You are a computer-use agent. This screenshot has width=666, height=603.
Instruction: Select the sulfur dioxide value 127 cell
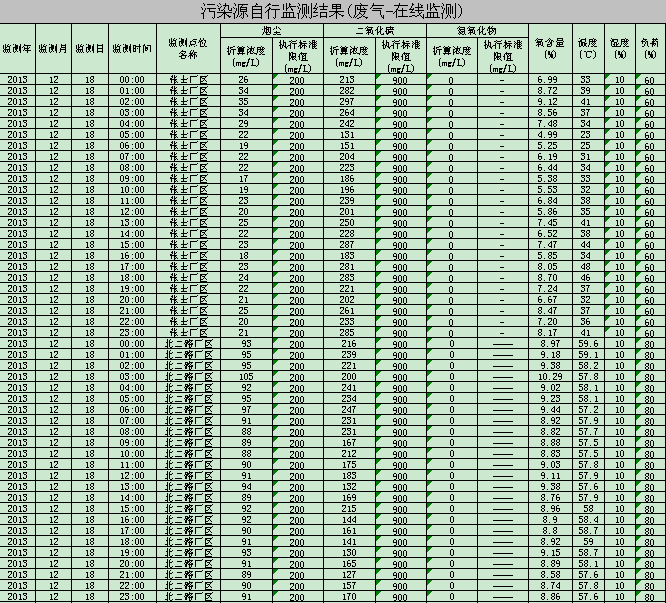coord(350,575)
